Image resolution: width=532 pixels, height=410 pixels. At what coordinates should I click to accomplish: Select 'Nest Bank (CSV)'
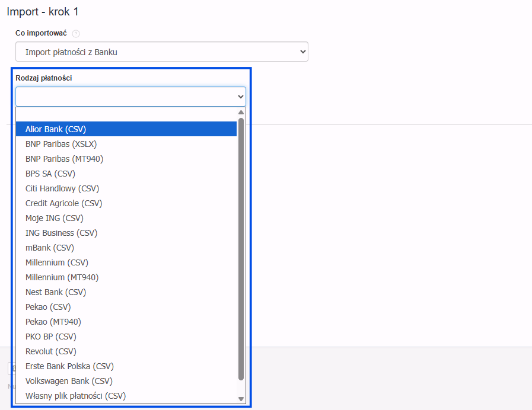point(126,292)
